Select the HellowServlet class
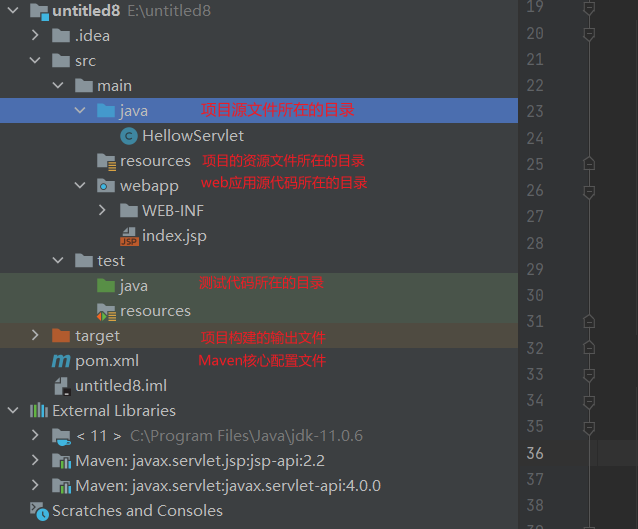This screenshot has width=638, height=529. [193, 136]
